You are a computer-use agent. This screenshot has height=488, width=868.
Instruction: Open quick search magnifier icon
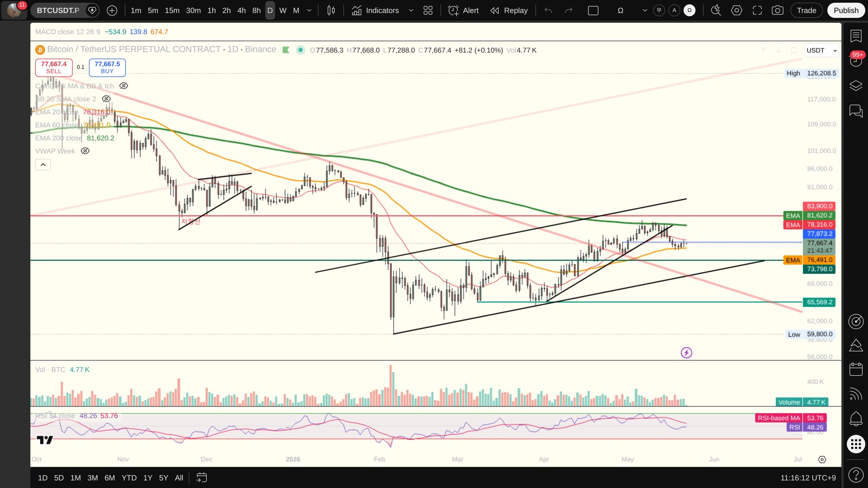716,10
